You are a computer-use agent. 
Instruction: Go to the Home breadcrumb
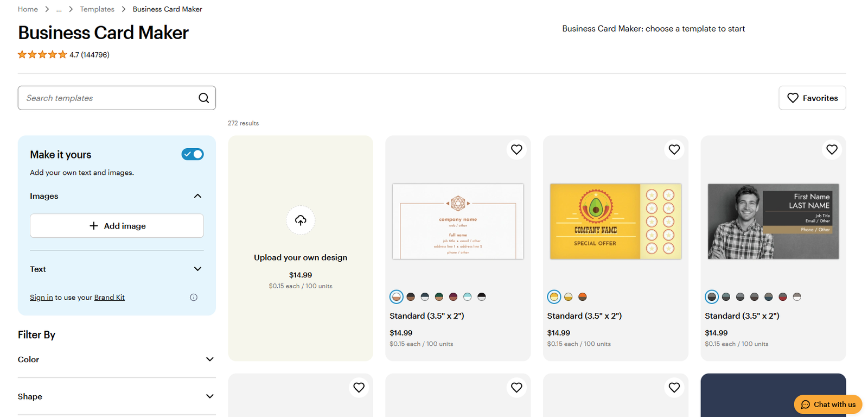tap(28, 9)
